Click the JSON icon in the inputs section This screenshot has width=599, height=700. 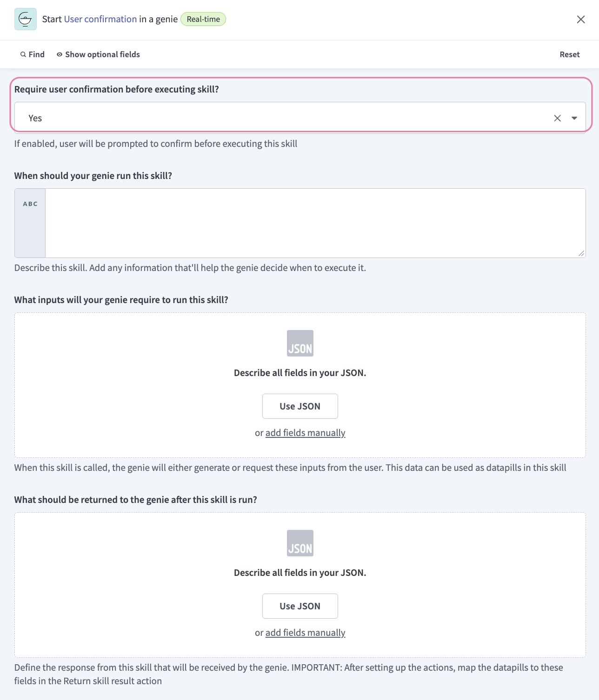[x=300, y=343]
